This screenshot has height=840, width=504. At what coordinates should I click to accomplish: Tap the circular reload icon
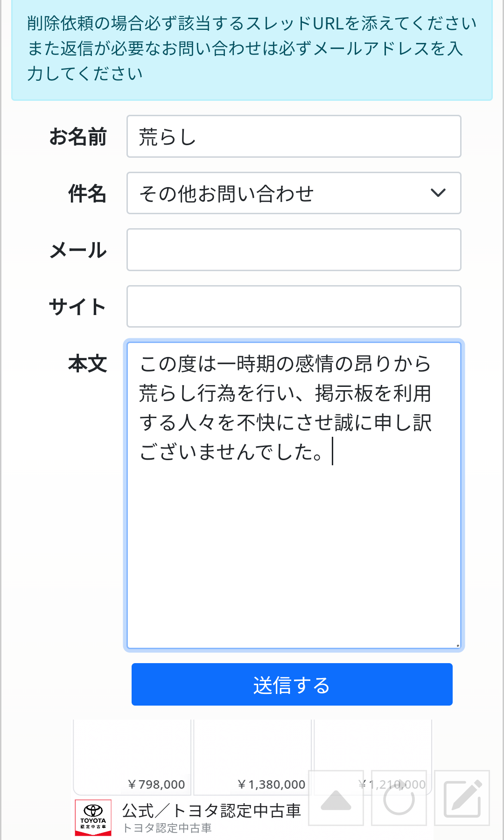(x=399, y=798)
